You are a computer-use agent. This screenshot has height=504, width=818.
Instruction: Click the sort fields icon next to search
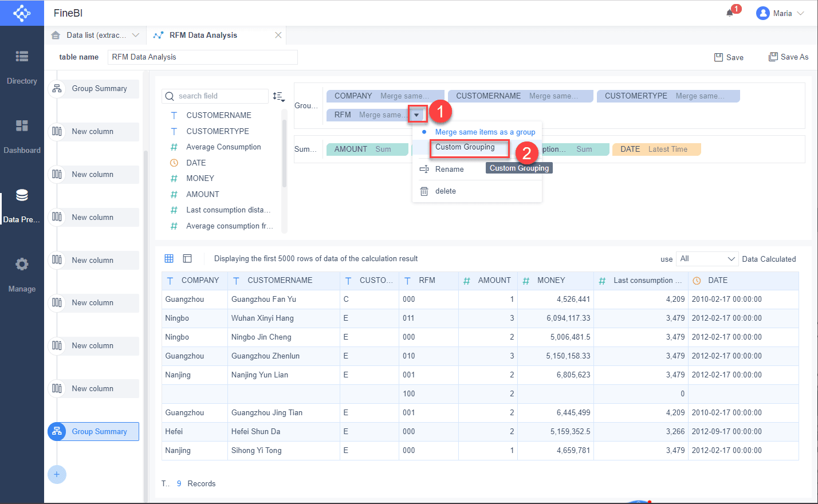pos(278,96)
